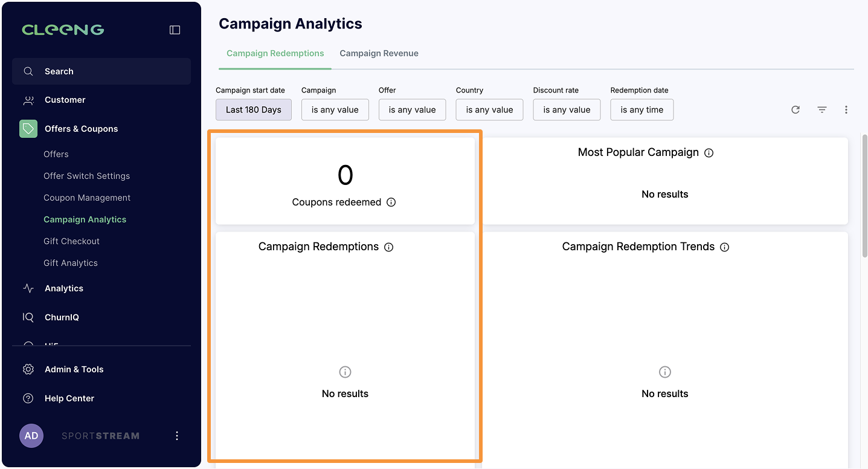Toggle the filters bar using the filter icon

pyautogui.click(x=822, y=110)
